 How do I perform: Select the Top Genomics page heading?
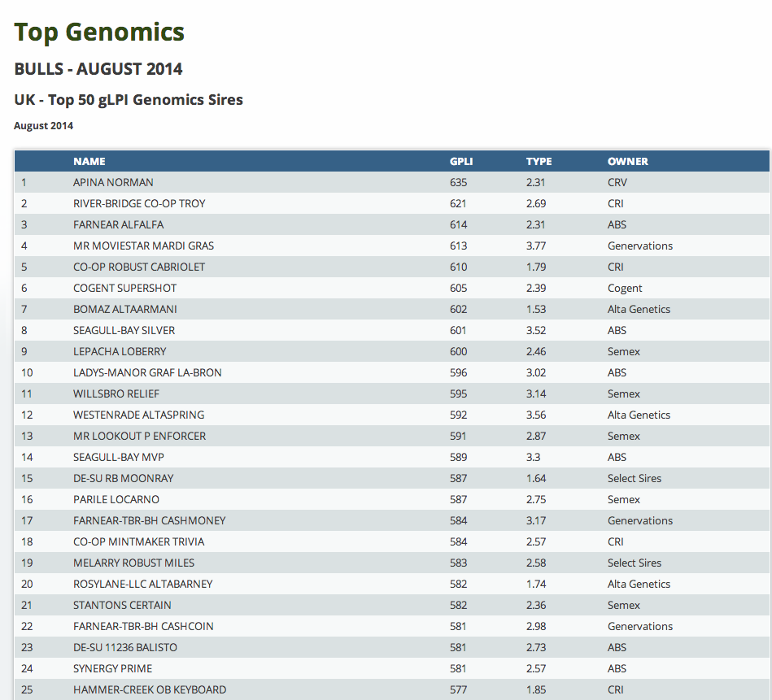click(99, 33)
